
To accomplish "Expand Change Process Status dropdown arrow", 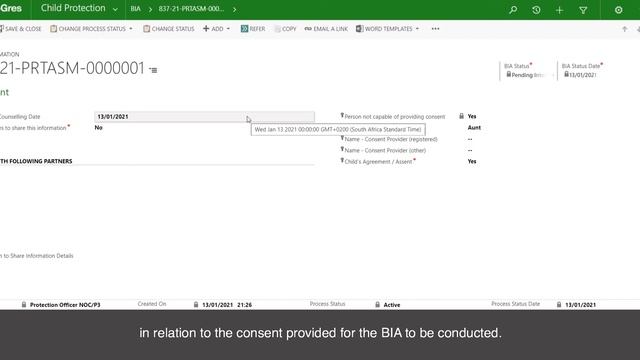I will (131, 29).
